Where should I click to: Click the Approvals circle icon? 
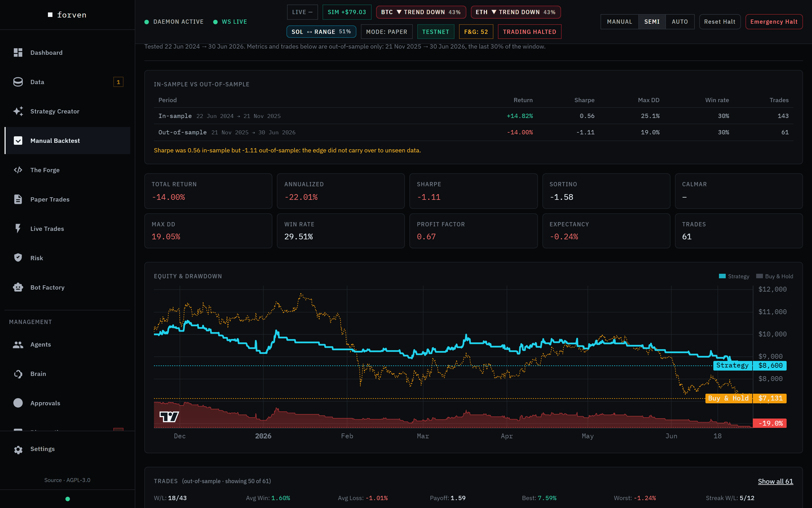coord(18,403)
